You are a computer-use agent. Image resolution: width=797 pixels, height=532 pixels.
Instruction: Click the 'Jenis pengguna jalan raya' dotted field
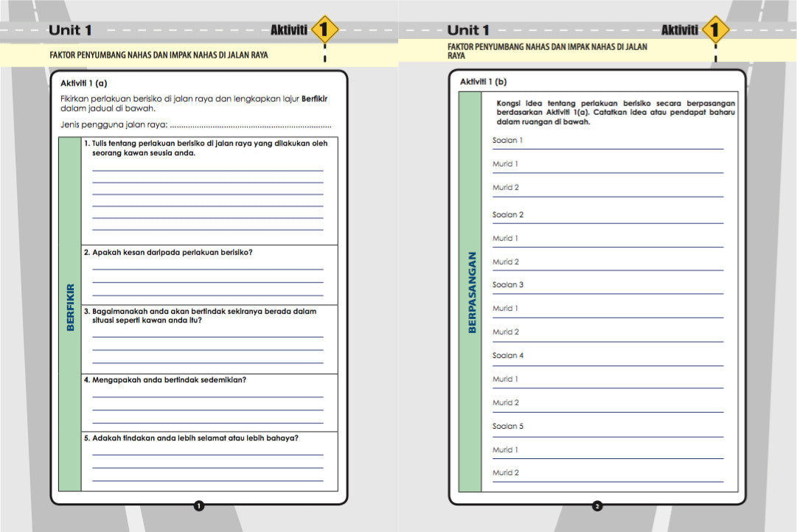[251, 124]
